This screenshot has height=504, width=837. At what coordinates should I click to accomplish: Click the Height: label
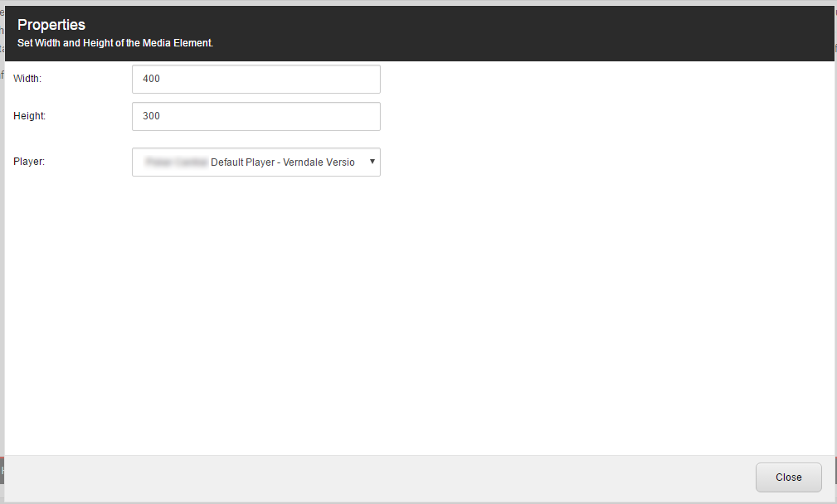(29, 116)
